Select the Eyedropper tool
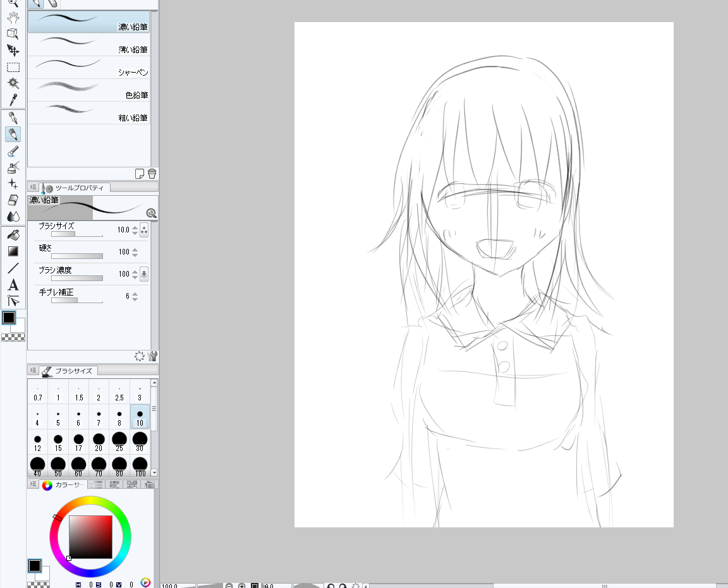Screen dimensions: 728x588 tap(13, 100)
